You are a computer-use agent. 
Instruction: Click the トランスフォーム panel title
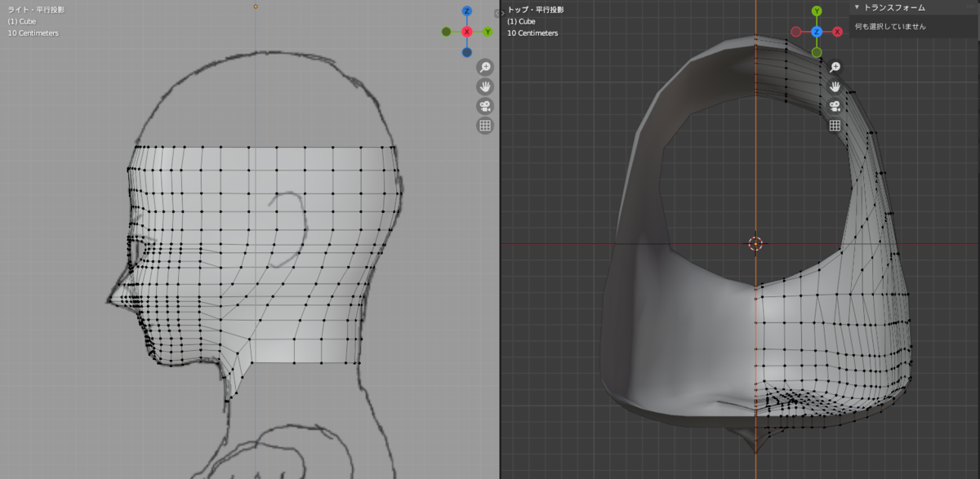894,7
